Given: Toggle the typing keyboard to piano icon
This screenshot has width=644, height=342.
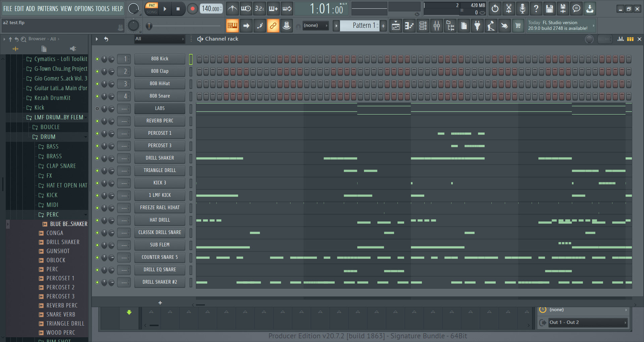Looking at the screenshot, I should pyautogui.click(x=232, y=25).
